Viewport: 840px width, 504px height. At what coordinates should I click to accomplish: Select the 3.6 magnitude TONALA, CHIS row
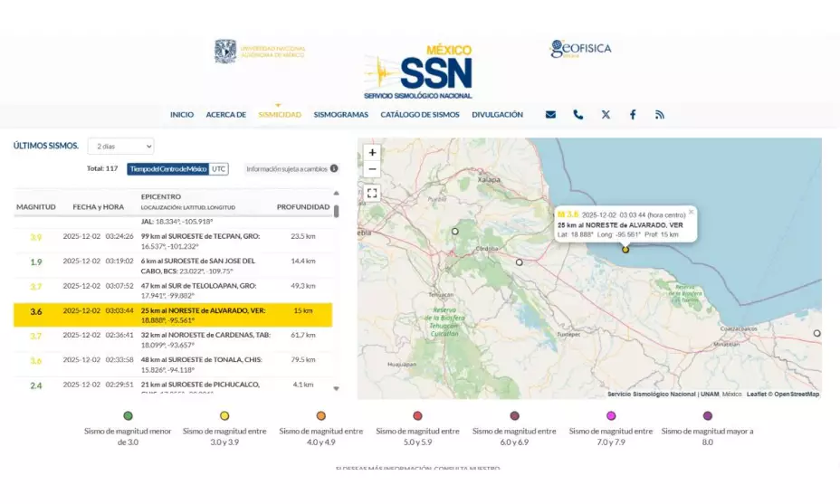coord(173,365)
